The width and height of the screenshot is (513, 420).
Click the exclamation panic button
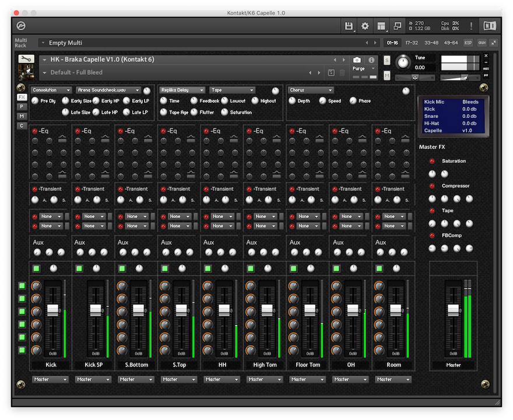[x=471, y=26]
